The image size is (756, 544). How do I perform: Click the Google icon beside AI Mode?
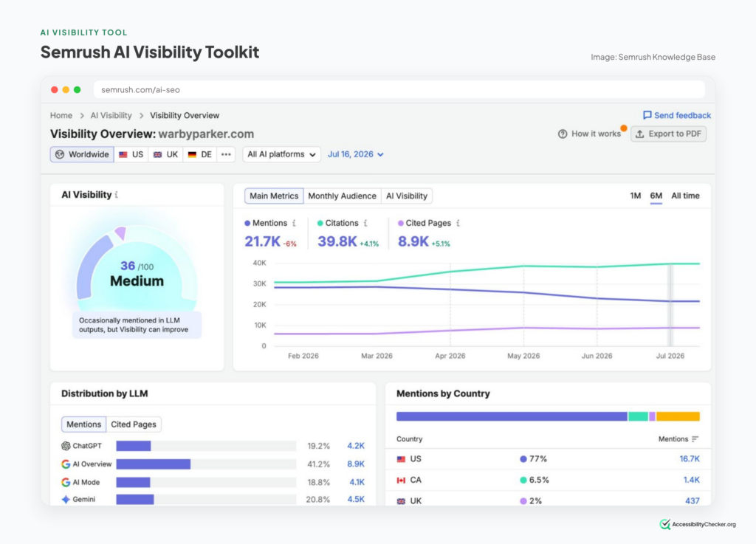pos(66,482)
